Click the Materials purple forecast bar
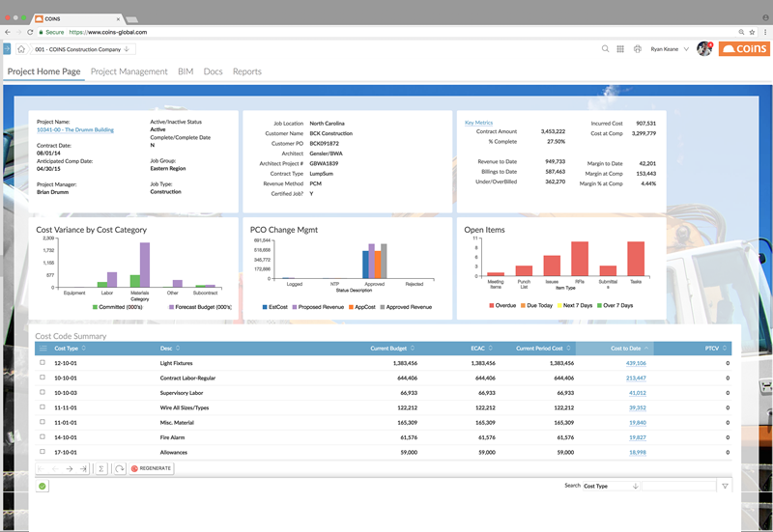Screen dimensions: 773x532 (145, 265)
